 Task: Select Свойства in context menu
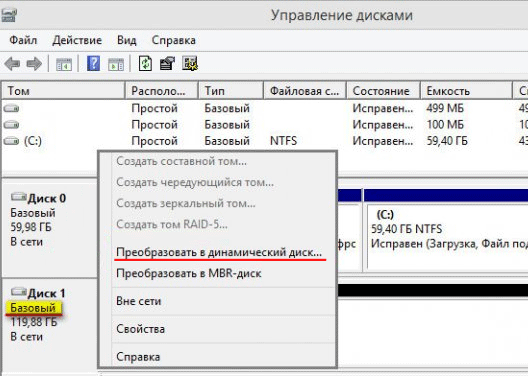tap(140, 329)
